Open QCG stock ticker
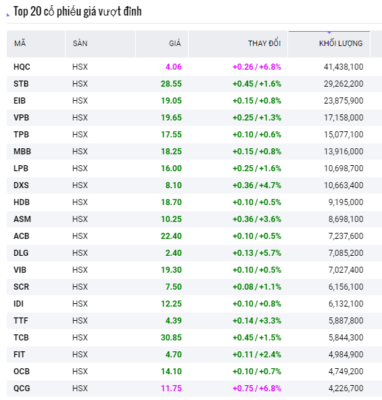 pos(22,388)
